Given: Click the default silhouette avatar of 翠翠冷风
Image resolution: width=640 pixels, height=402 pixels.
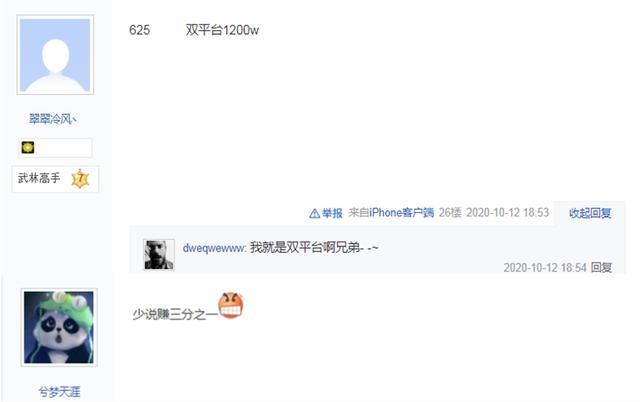Looking at the screenshot, I should point(55,55).
